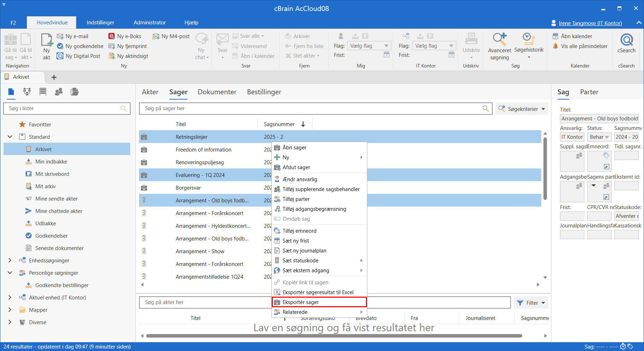Open the Vælg flag dropdown under Mig

[369, 46]
